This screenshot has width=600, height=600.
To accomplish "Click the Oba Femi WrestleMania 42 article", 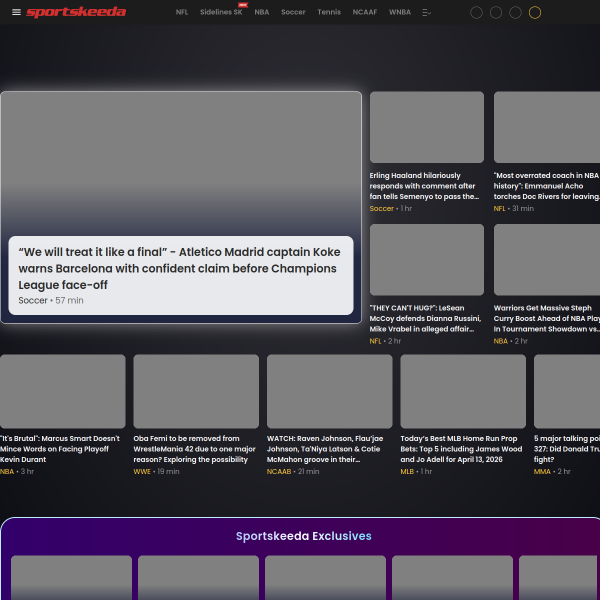I will 195,449.
